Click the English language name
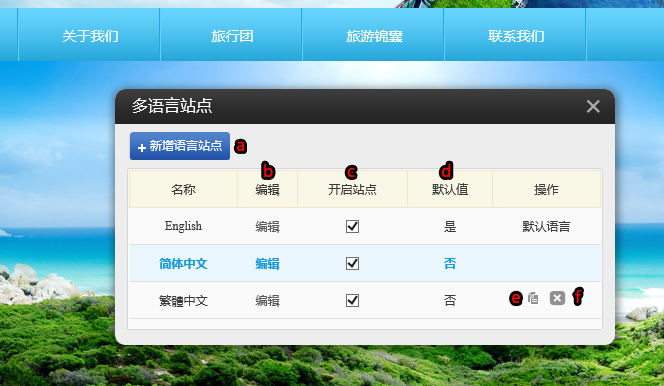 (183, 226)
